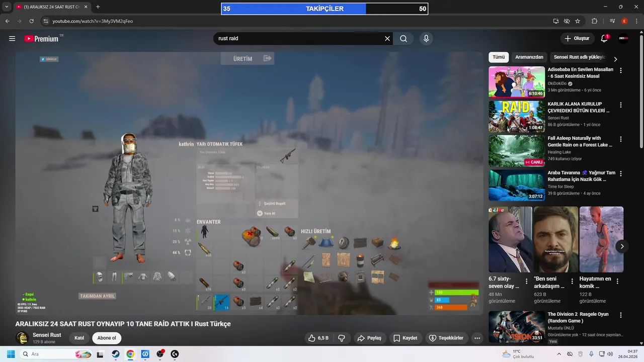
Task: Share the video with Paylaş
Action: tap(369, 338)
